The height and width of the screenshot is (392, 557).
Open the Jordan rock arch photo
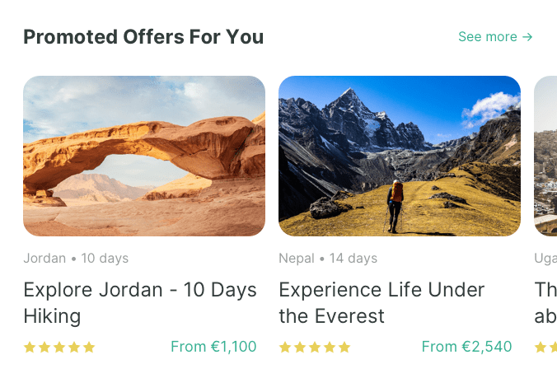[144, 156]
